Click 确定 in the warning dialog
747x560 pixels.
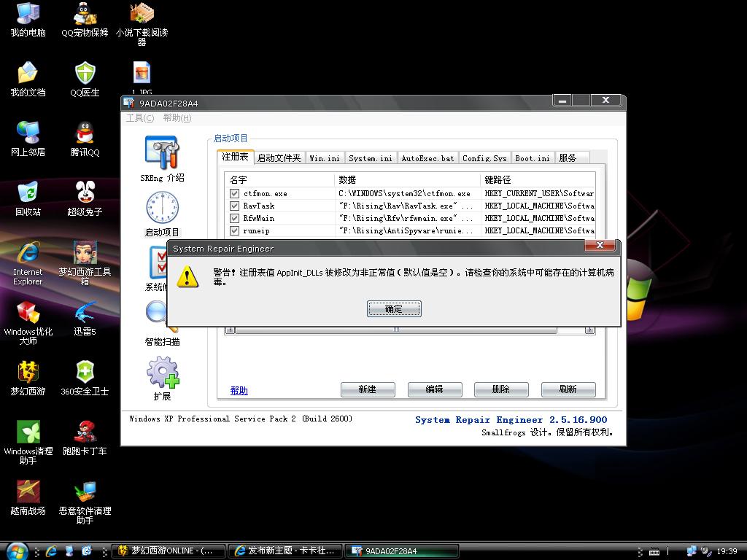tap(394, 308)
